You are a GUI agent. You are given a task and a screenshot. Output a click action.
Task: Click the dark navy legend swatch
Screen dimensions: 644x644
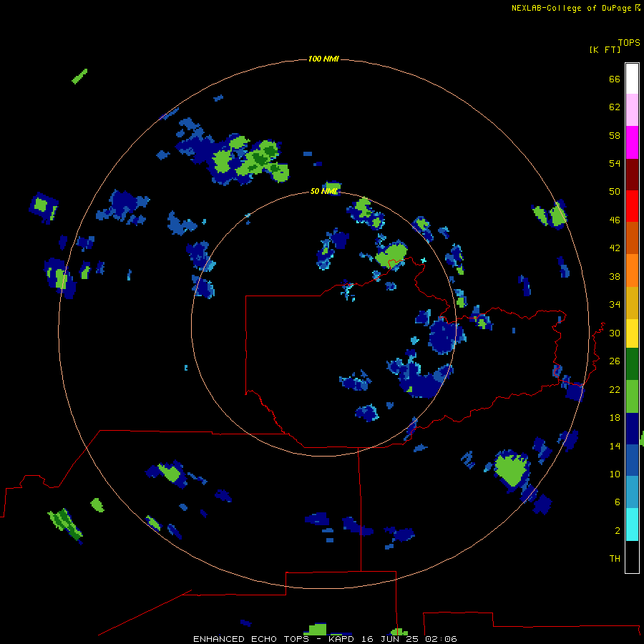(632, 429)
